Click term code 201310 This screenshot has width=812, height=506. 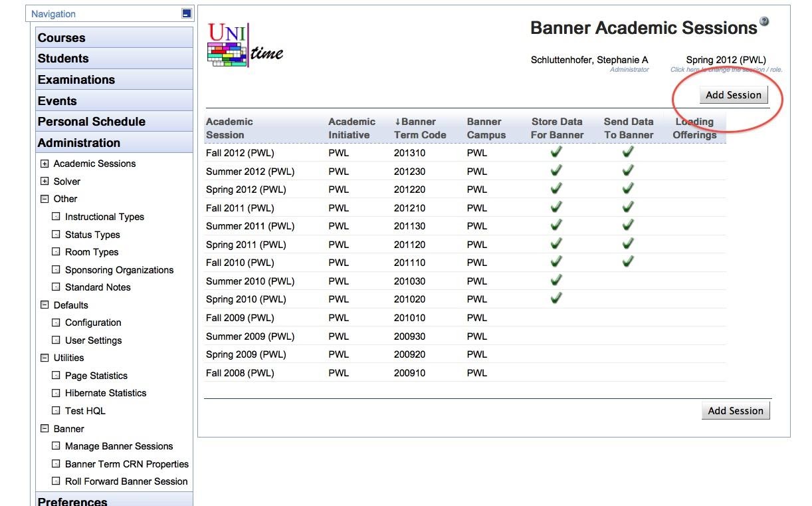409,153
